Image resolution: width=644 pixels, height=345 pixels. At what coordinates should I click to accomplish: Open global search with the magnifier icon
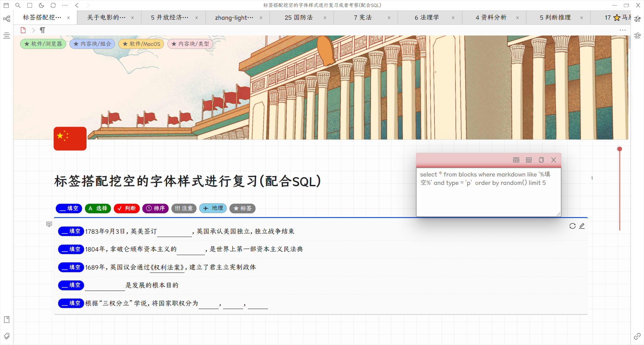coord(18,5)
